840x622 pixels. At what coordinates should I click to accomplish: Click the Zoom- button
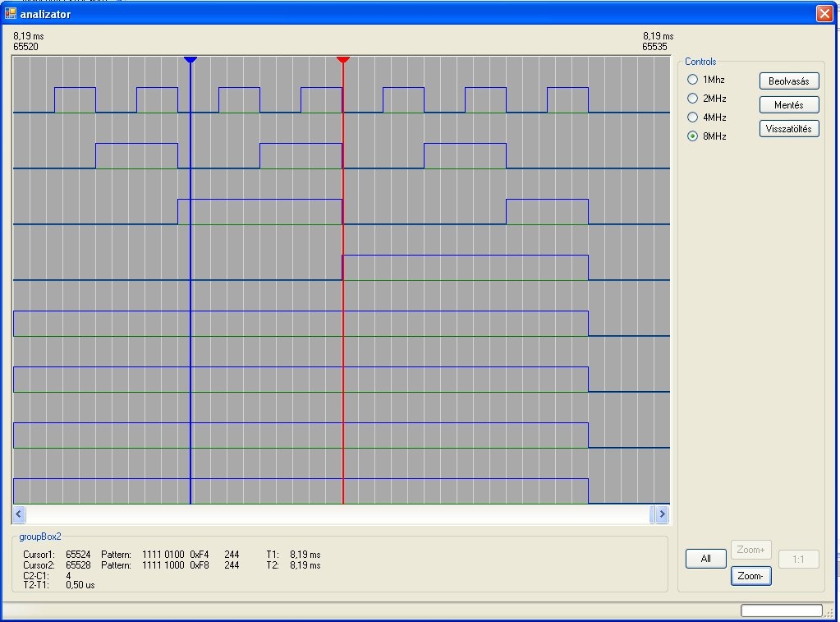(751, 576)
